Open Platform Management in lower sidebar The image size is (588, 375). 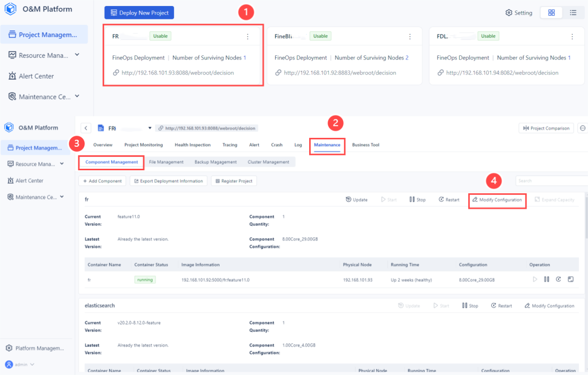point(35,349)
